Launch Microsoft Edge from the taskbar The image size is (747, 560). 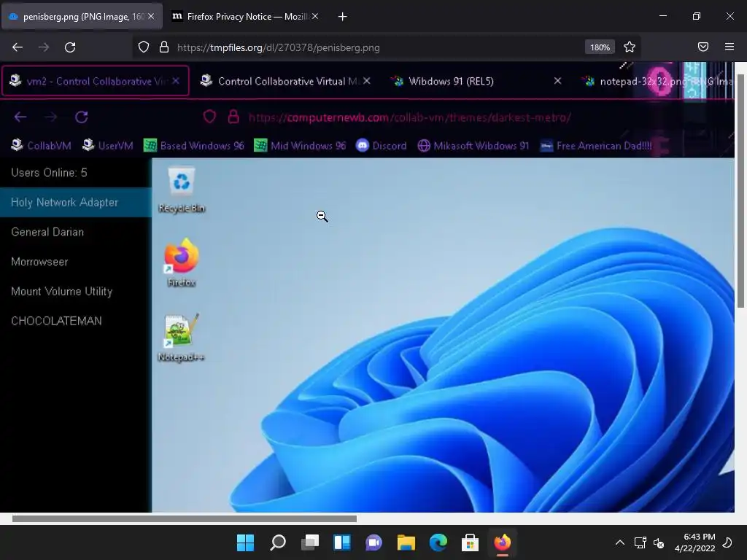click(438, 542)
